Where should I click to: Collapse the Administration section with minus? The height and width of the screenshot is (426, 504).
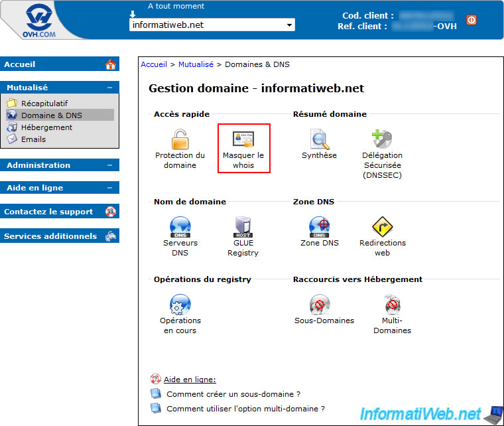point(109,165)
